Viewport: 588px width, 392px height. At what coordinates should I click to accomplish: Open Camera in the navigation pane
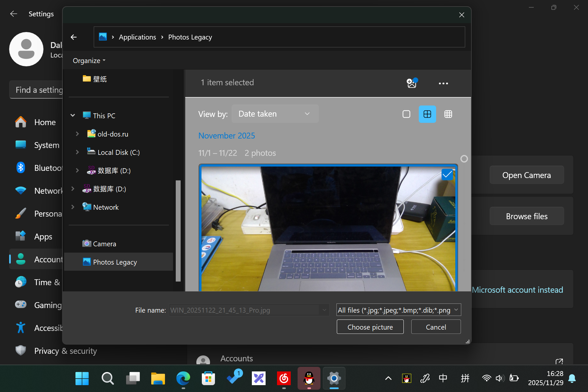tap(104, 244)
